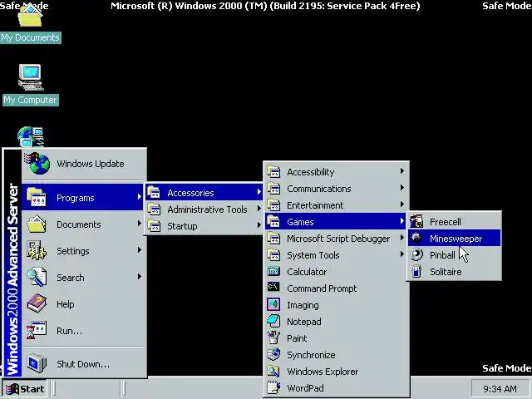532x399 pixels.
Task: Expand the System Tools submenu arrow
Action: point(401,254)
